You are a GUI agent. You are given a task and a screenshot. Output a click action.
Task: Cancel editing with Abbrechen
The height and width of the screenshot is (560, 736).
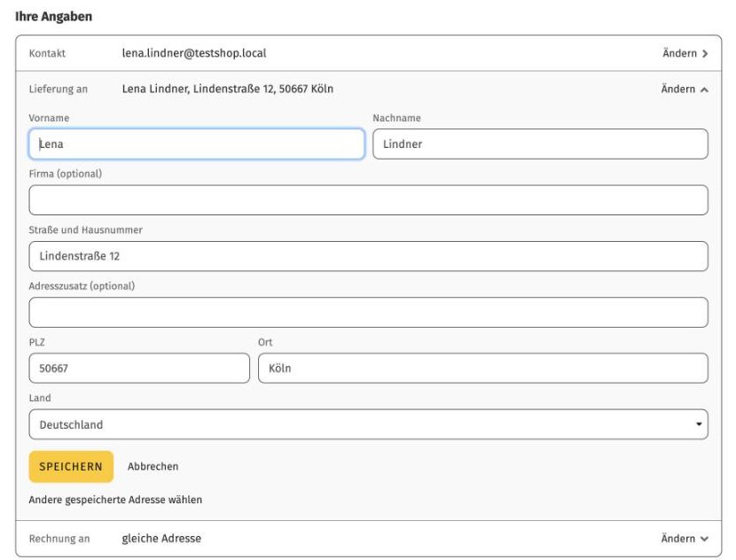(x=153, y=467)
